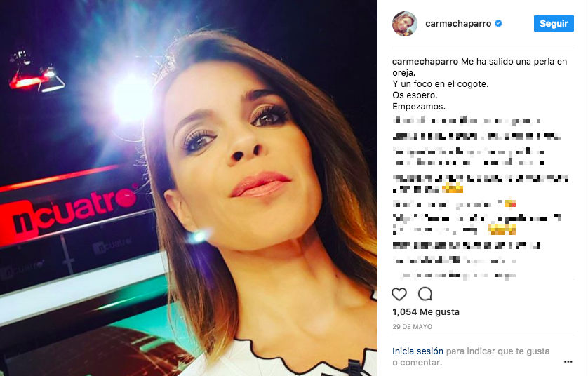This screenshot has height=376, width=588.
Task: Click the comment speech bubble icon
Action: click(425, 294)
